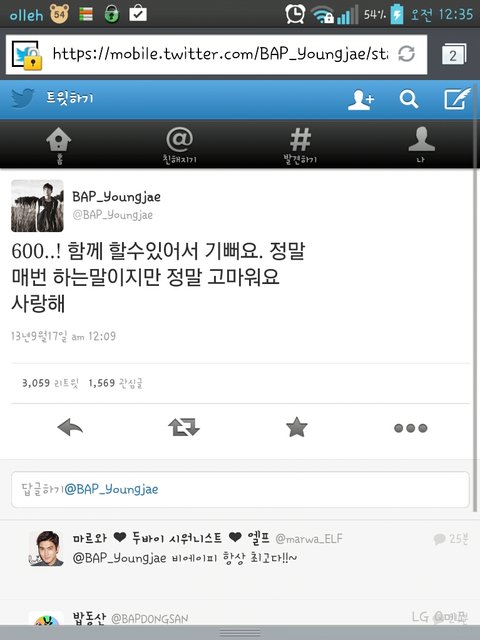This screenshot has width=480, height=640.
Task: Favorite the tweet with star icon
Action: pyautogui.click(x=297, y=427)
